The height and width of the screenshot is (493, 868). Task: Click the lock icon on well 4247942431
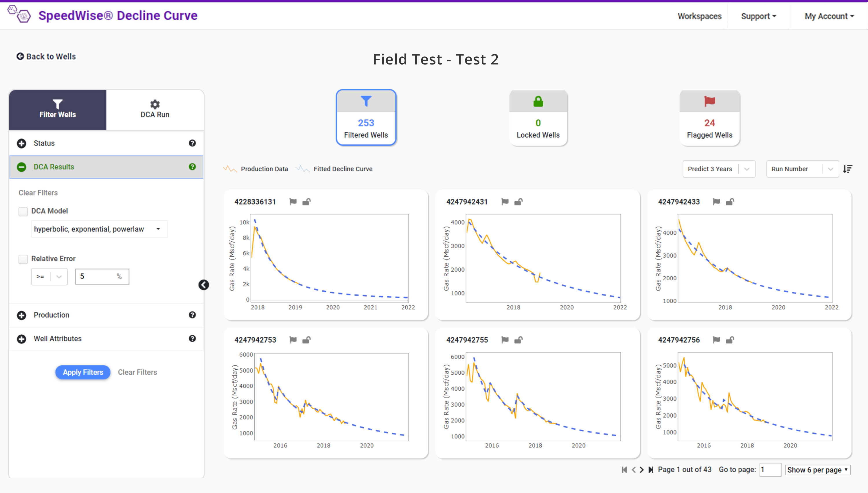tap(517, 201)
